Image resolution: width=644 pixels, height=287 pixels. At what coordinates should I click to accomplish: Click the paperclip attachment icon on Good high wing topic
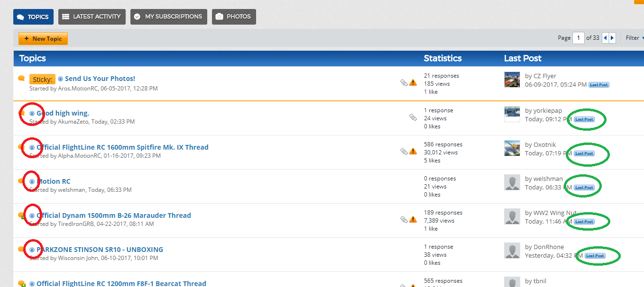(413, 117)
